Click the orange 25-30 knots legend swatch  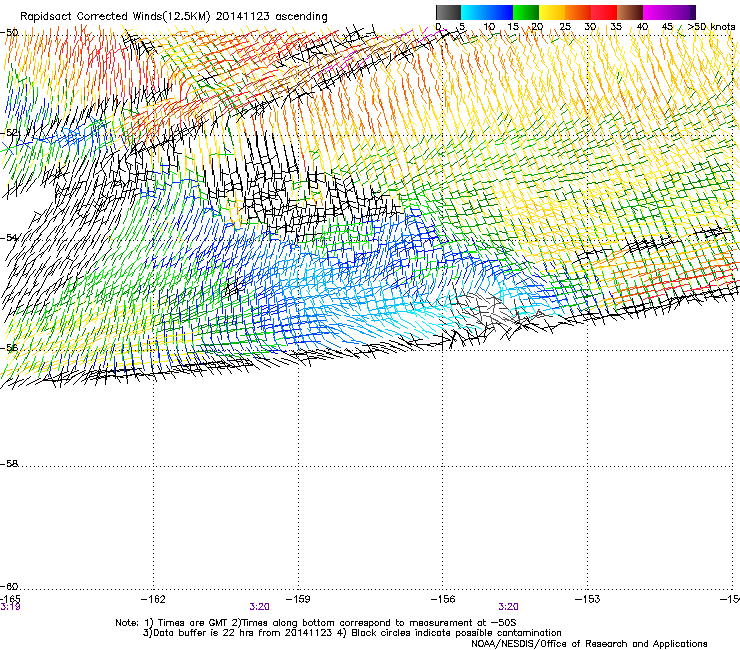578,12
